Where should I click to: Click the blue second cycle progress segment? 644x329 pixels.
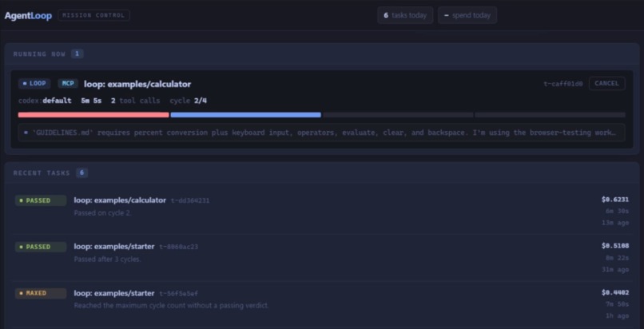point(245,115)
